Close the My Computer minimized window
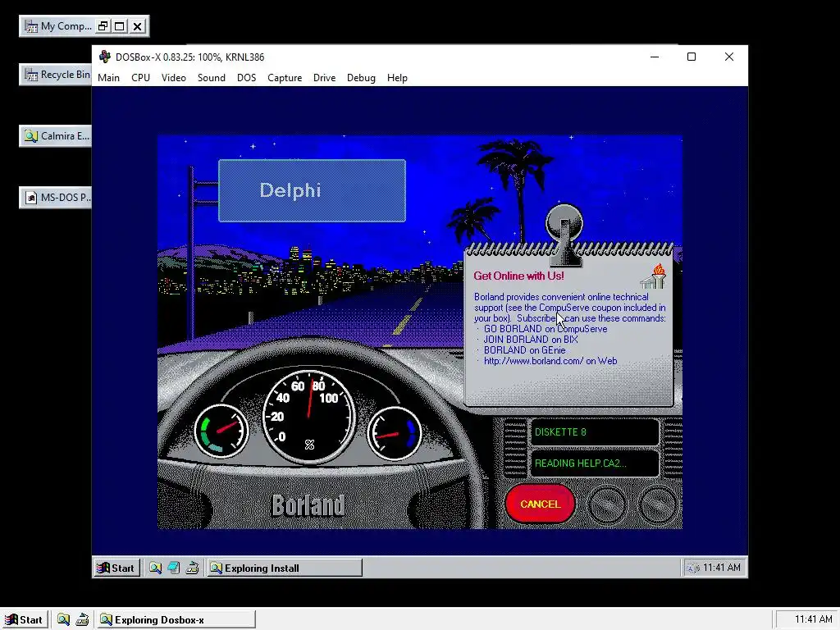 (138, 26)
